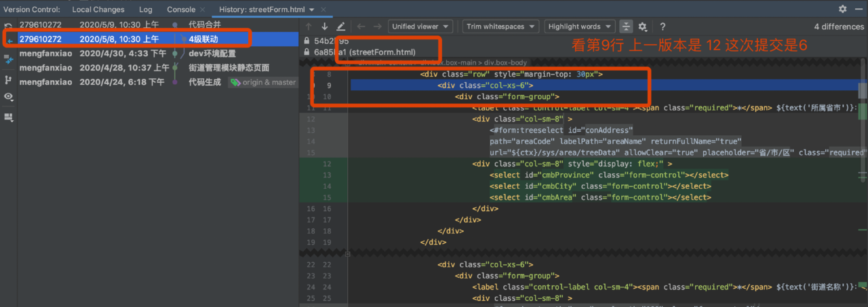Switch to the Console tab
Image resolution: width=868 pixels, height=307 pixels.
point(181,10)
